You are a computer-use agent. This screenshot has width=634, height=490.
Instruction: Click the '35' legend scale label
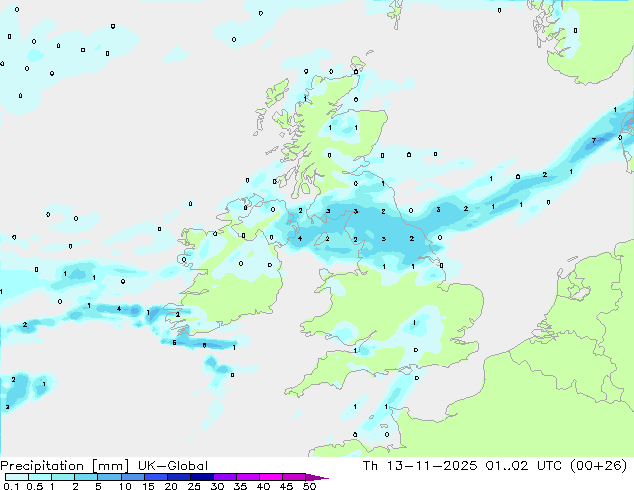240,486
